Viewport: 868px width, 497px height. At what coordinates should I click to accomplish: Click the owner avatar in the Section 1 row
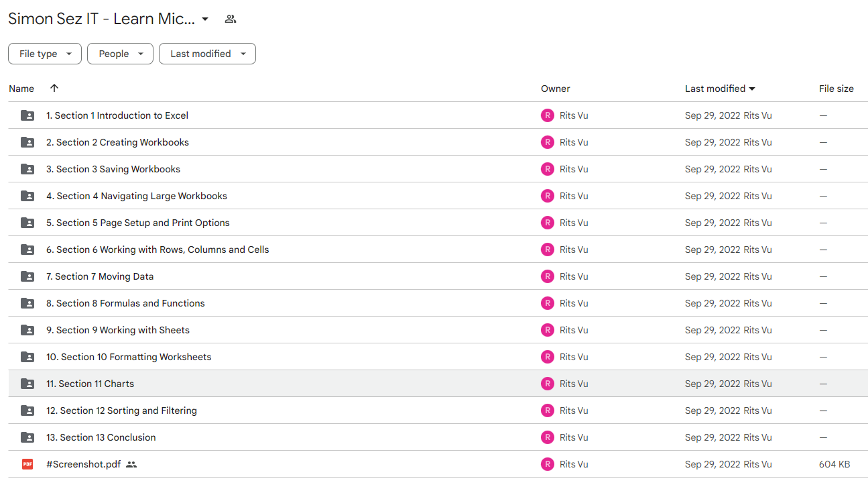[548, 115]
